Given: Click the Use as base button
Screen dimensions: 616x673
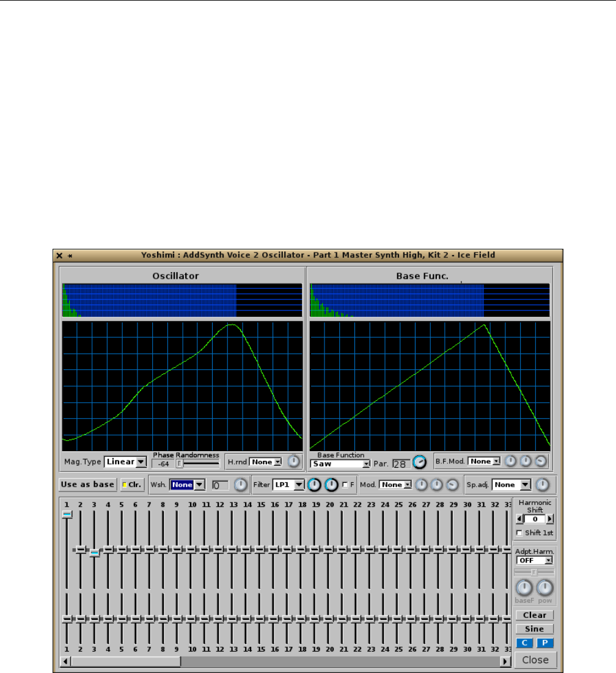Looking at the screenshot, I should [x=87, y=485].
